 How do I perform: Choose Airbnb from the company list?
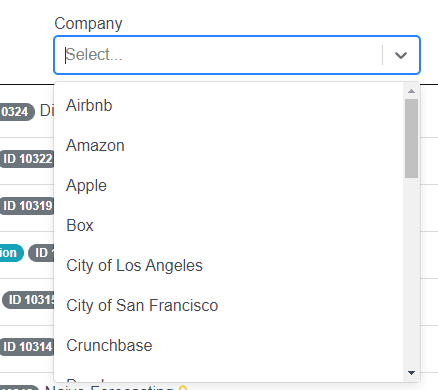pos(228,106)
